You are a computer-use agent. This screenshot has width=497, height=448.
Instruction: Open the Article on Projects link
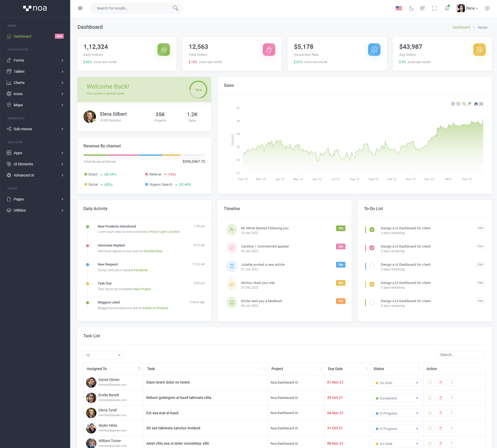point(155,308)
